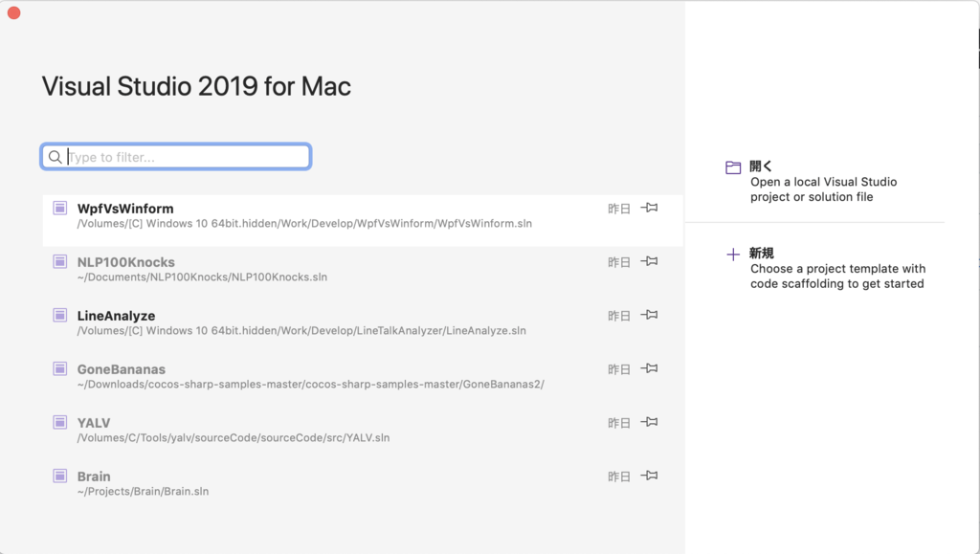The width and height of the screenshot is (980, 554).
Task: Click the WpfVsWinform solution icon
Action: coord(60,208)
